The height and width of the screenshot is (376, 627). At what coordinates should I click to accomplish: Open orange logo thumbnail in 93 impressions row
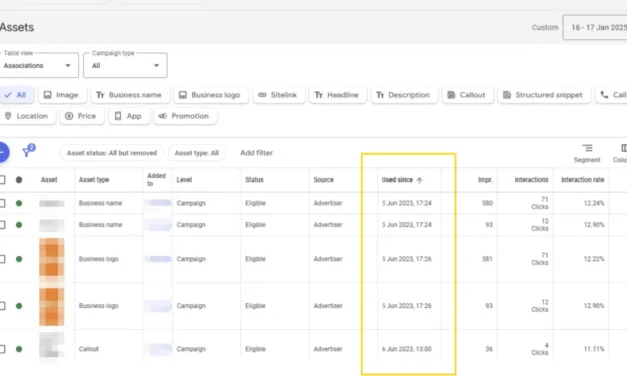(x=52, y=306)
